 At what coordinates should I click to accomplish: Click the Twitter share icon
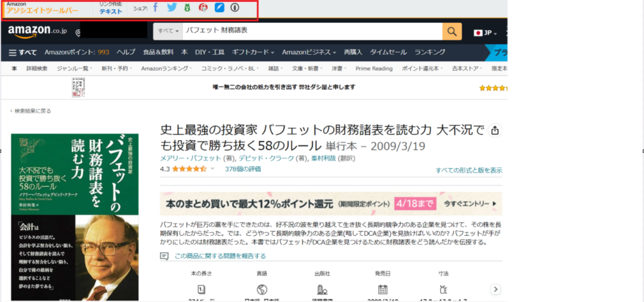click(x=171, y=8)
